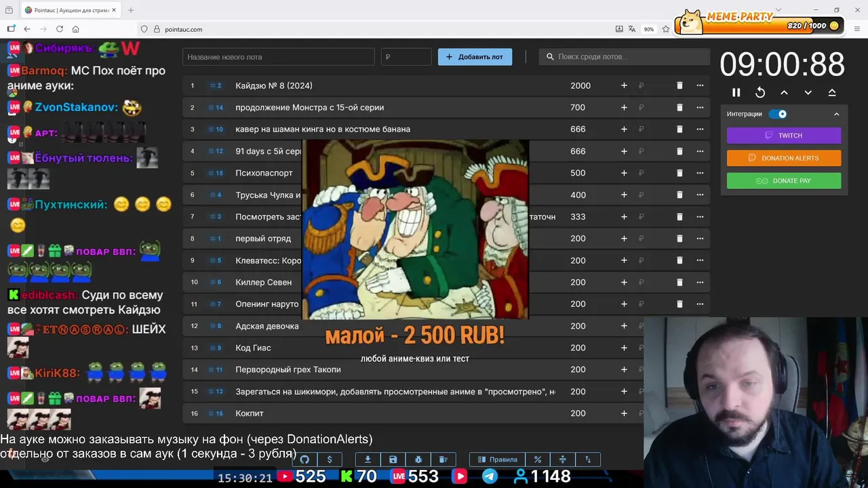Viewport: 868px width, 488px height.
Task: Collapse the Интеграции panel
Action: click(x=836, y=114)
